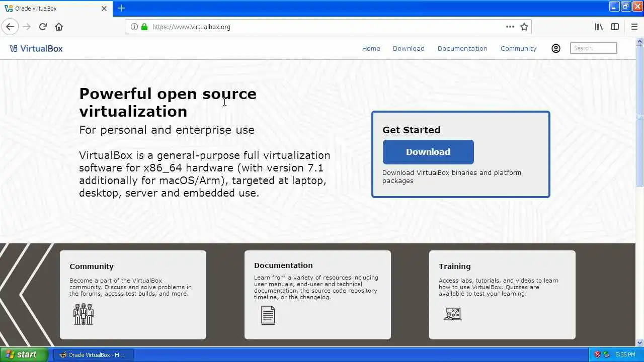Click the VirtualBox logo in header

[36, 48]
